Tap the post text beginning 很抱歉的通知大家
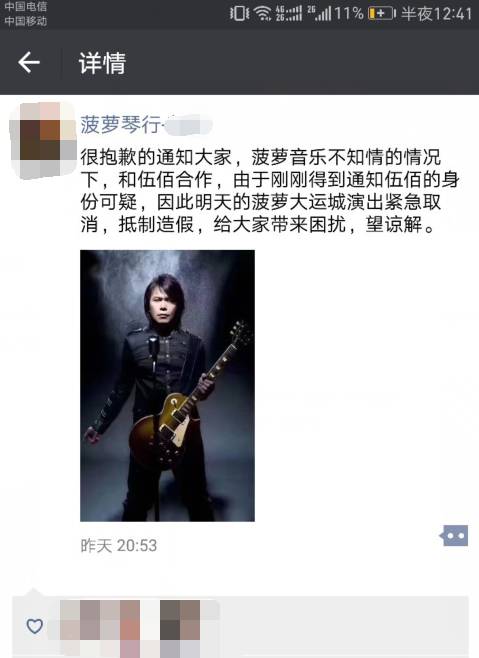The width and height of the screenshot is (479, 658). [269, 191]
